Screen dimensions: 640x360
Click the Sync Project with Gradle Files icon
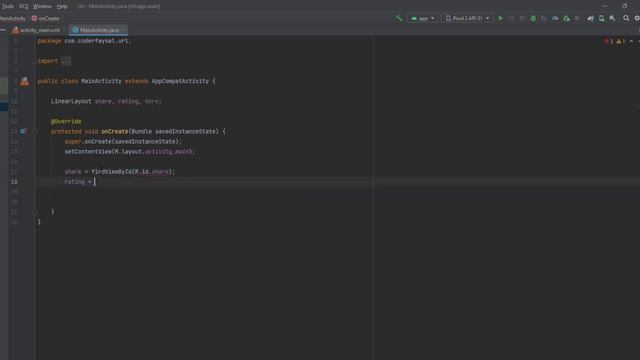591,18
